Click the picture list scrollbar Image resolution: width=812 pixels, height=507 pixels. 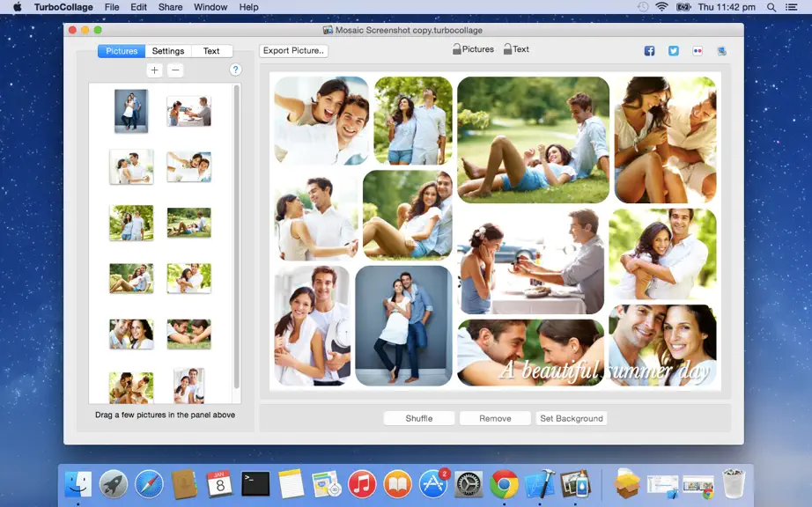[237, 237]
